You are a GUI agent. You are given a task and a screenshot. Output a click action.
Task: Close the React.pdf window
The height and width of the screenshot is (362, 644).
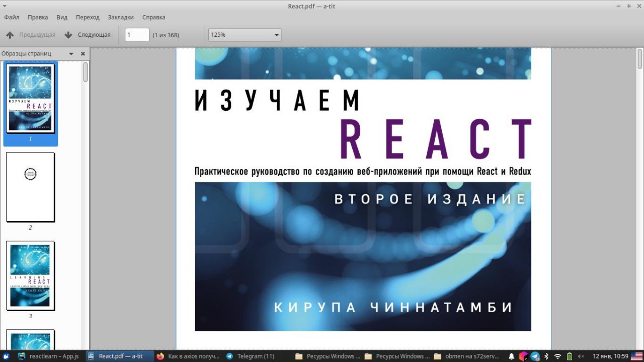click(638, 6)
